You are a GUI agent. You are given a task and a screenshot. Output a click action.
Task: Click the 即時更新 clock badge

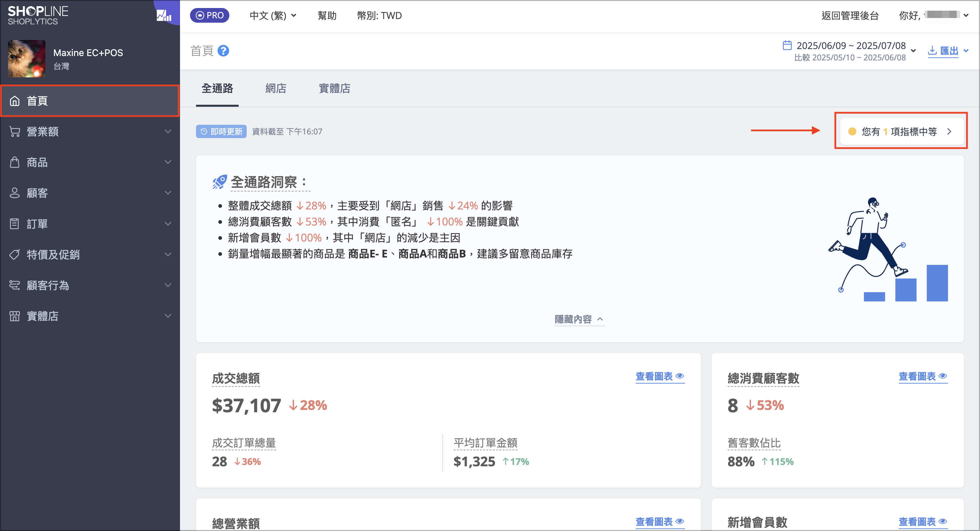[x=221, y=131]
